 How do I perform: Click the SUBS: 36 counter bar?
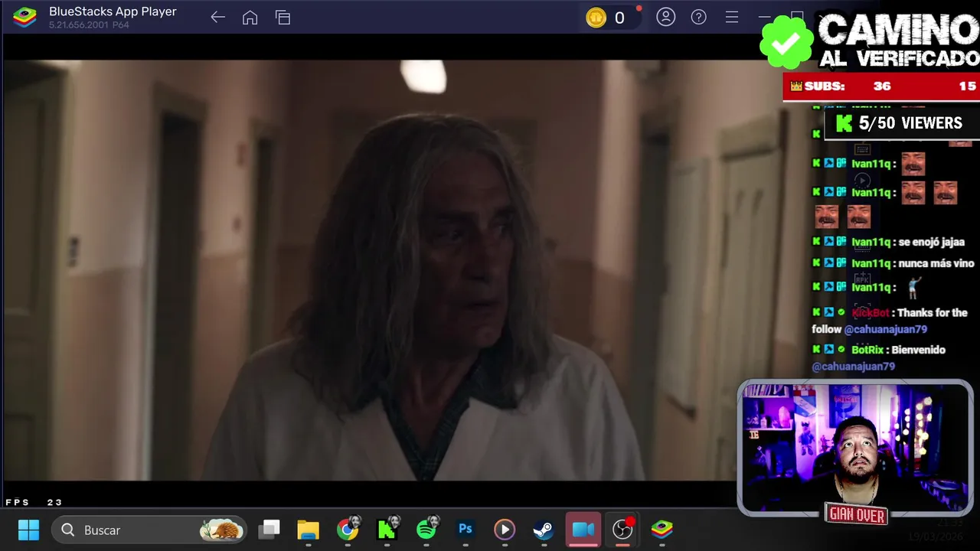point(881,86)
